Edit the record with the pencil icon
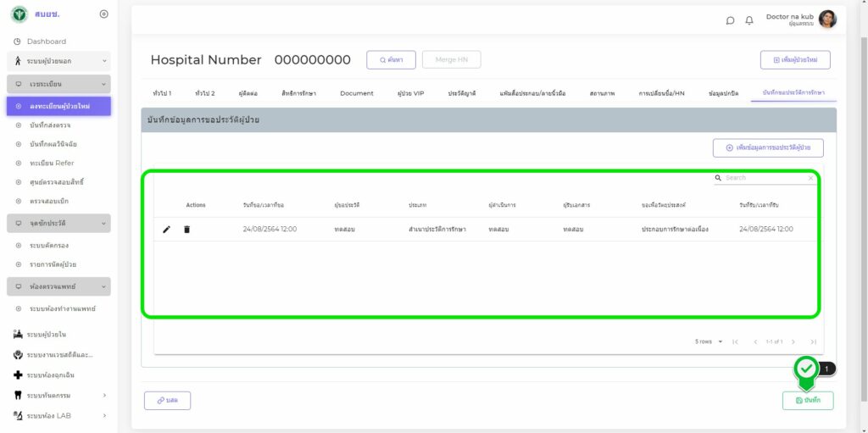Image resolution: width=868 pixels, height=433 pixels. click(x=167, y=230)
